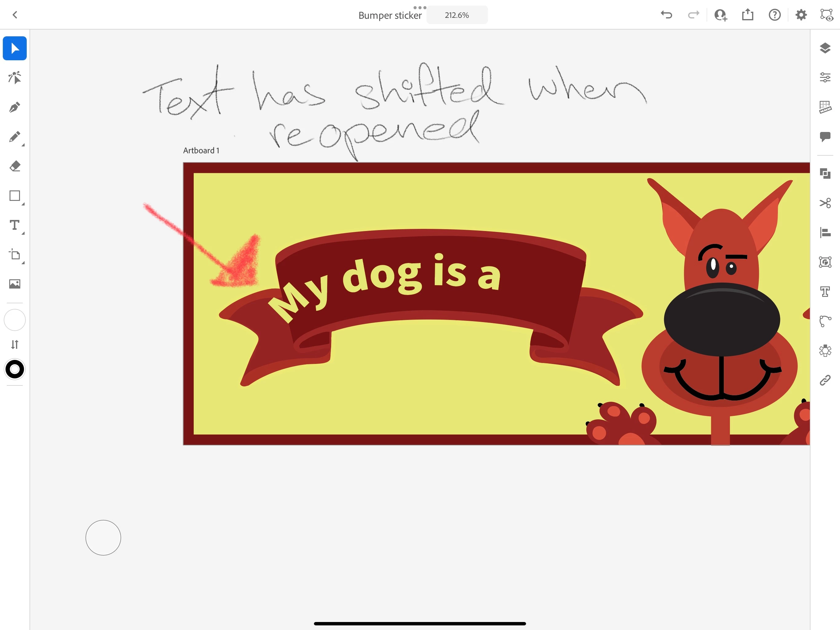Select the Type tool
The width and height of the screenshot is (840, 630).
pyautogui.click(x=14, y=225)
